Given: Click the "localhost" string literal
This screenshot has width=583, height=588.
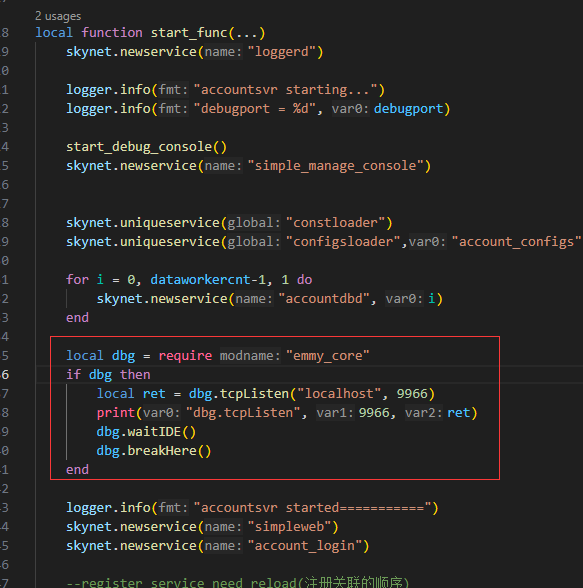Looking at the screenshot, I should (x=339, y=394).
